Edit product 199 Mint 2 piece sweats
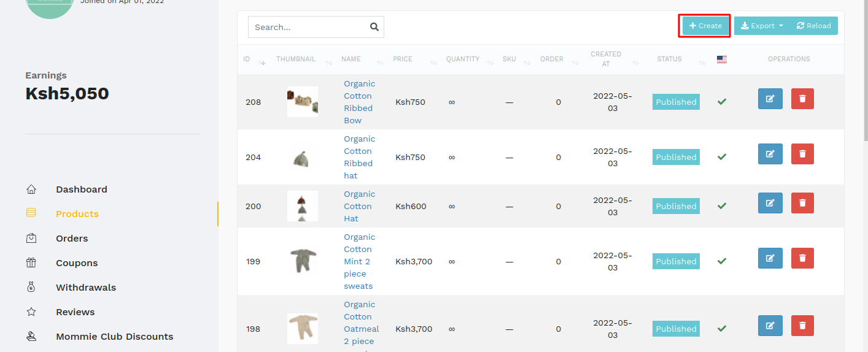The image size is (868, 352). tap(770, 258)
